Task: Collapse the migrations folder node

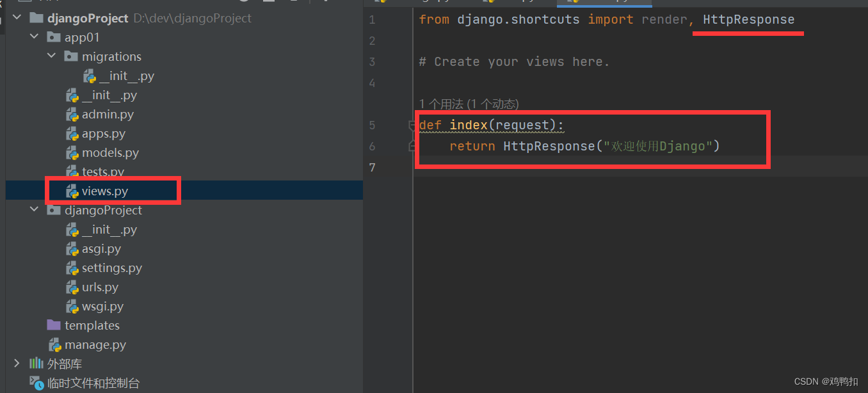Action: click(x=52, y=56)
